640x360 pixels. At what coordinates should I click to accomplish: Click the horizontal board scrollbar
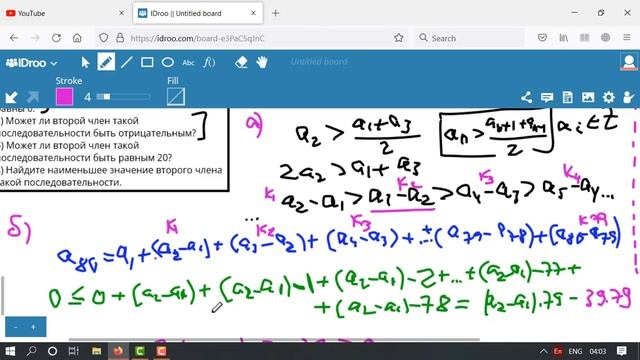(x=274, y=339)
